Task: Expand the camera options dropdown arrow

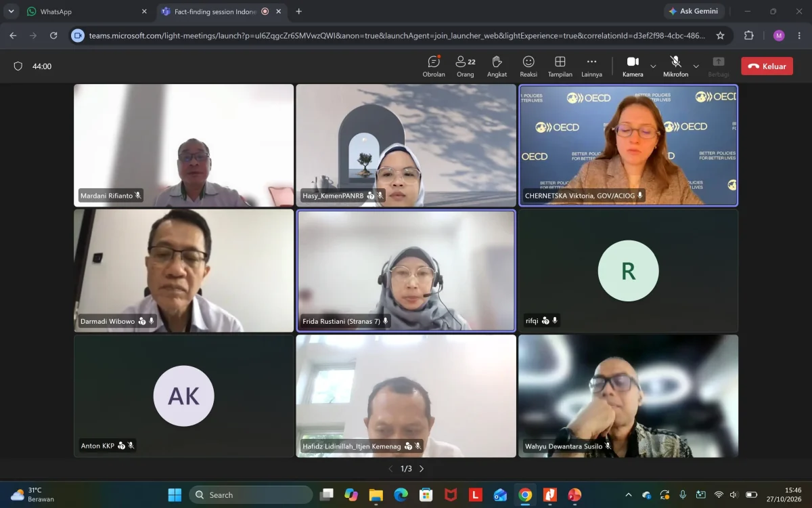Action: (653, 66)
